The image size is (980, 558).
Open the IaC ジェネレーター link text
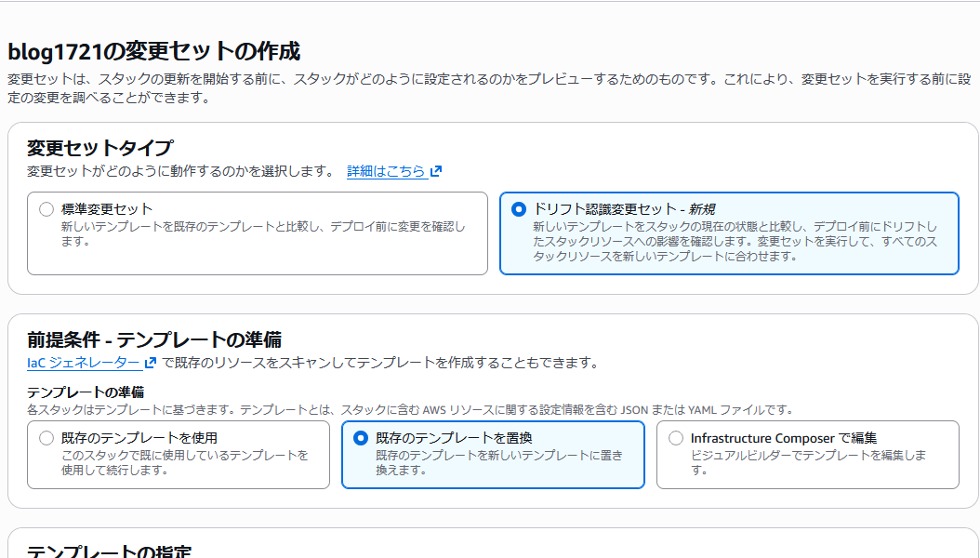(84, 363)
